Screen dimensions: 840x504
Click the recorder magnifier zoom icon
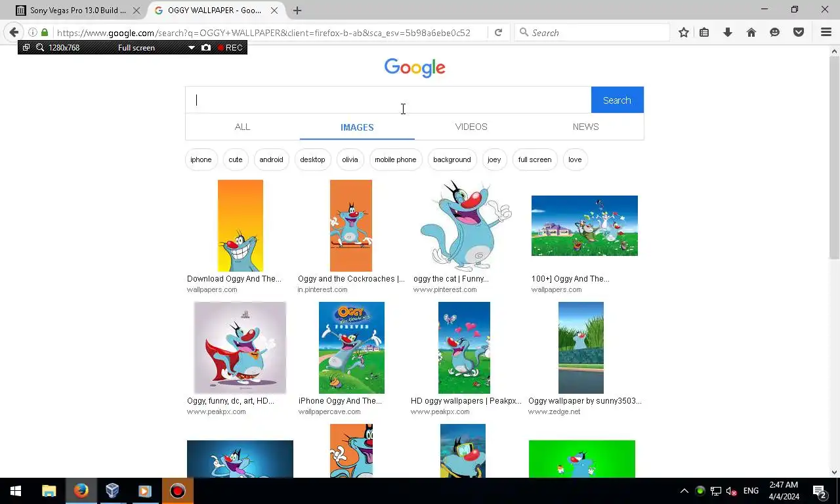(40, 47)
